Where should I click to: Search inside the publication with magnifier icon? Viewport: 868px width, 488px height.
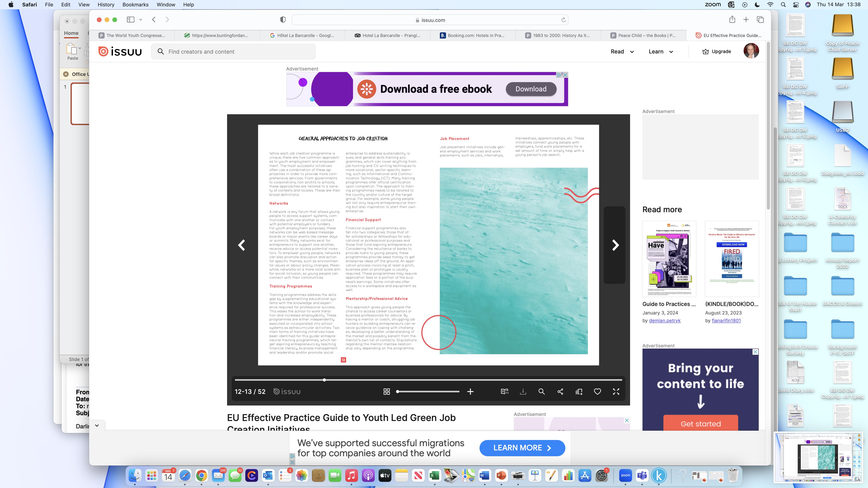pyautogui.click(x=542, y=391)
